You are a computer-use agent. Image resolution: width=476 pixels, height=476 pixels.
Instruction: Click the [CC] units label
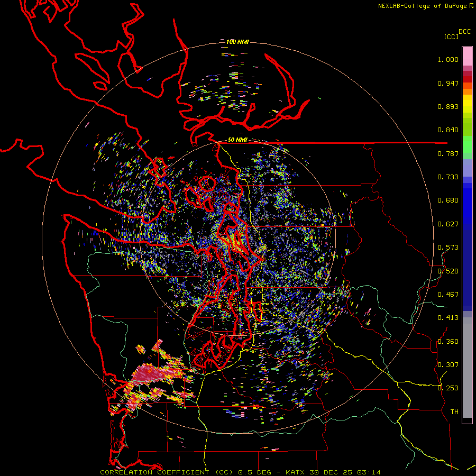[x=451, y=36]
